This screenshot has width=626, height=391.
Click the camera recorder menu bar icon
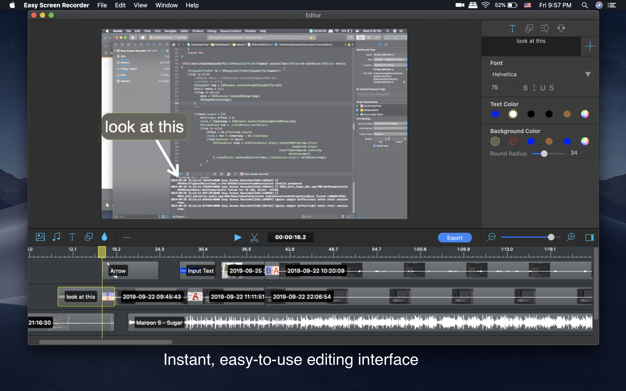(460, 5)
